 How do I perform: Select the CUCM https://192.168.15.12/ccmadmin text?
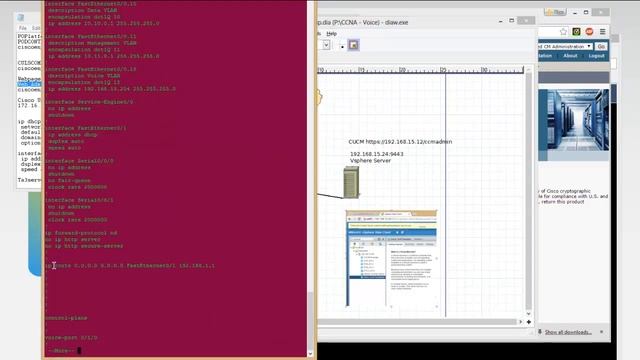[400, 142]
